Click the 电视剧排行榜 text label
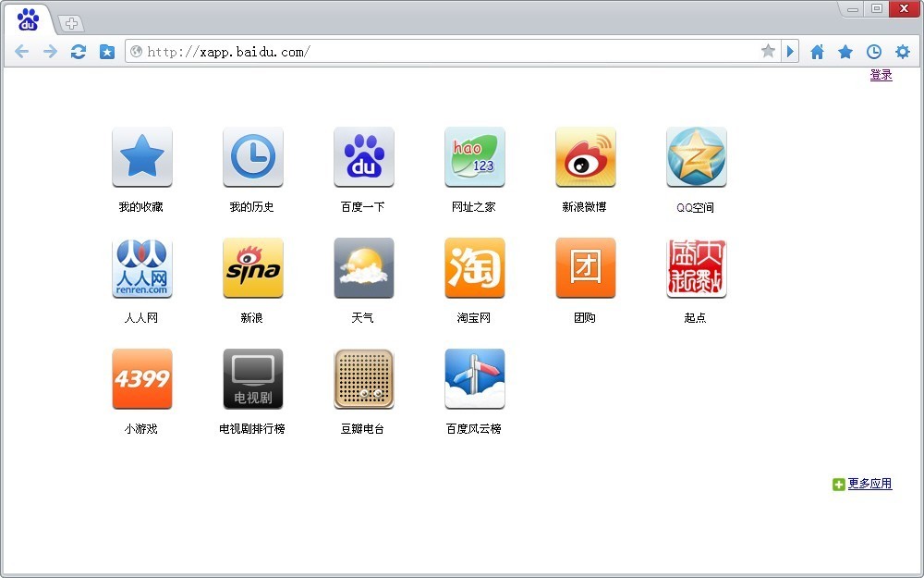This screenshot has height=578, width=924. point(252,429)
